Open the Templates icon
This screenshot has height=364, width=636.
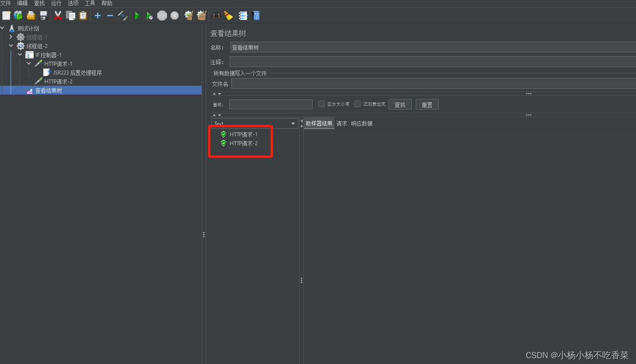coord(18,16)
